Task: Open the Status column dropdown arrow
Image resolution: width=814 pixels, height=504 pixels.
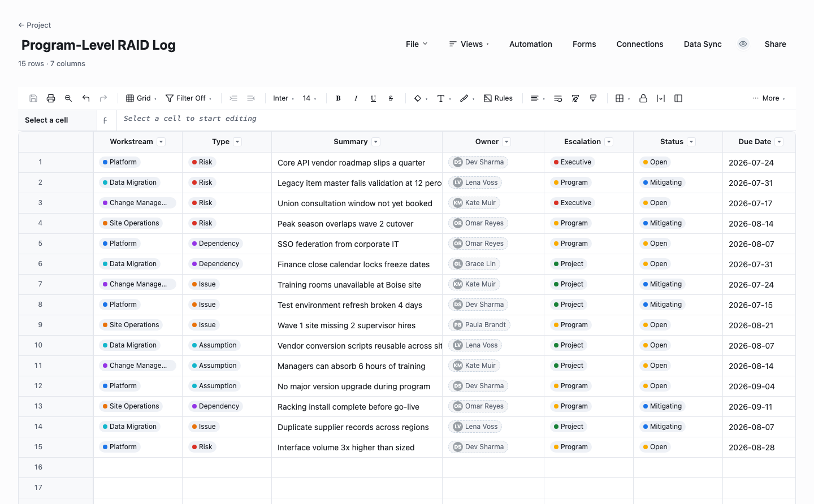Action: (x=691, y=142)
